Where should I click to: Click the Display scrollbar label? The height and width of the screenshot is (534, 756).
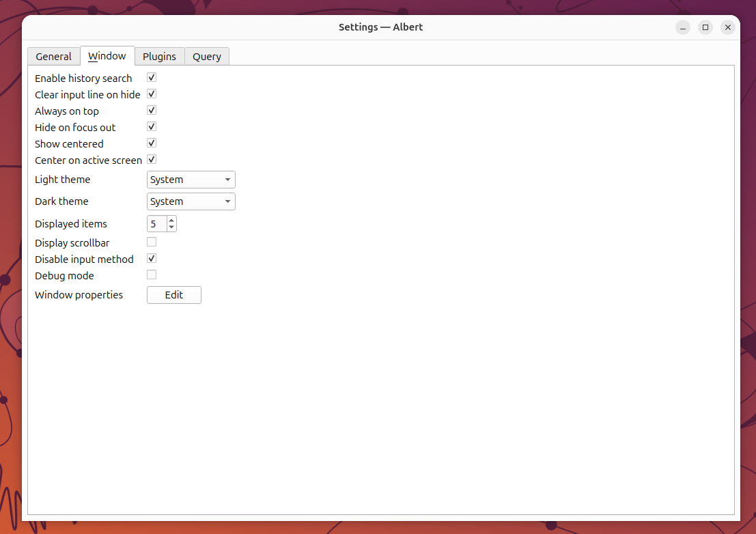point(72,243)
